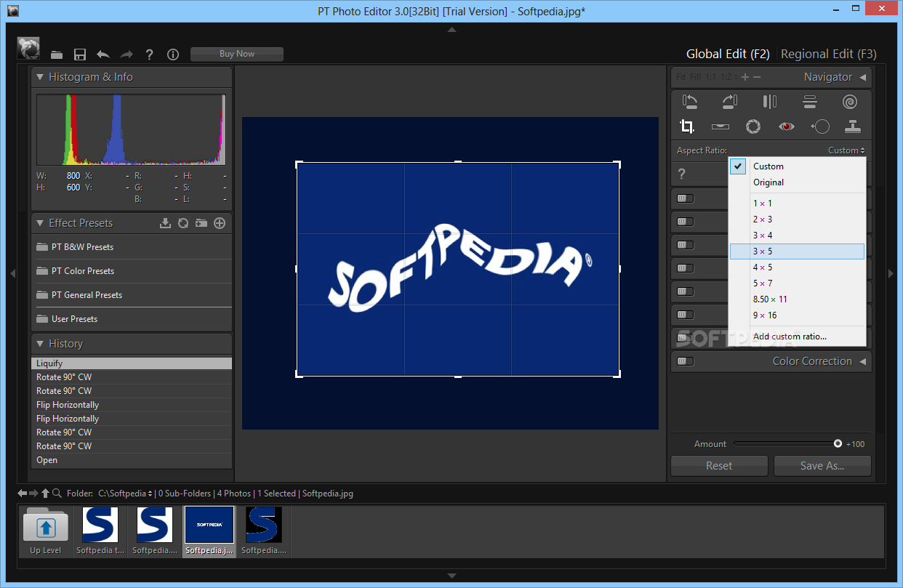Click the redo arrow icon
This screenshot has height=588, width=903.
click(x=127, y=54)
